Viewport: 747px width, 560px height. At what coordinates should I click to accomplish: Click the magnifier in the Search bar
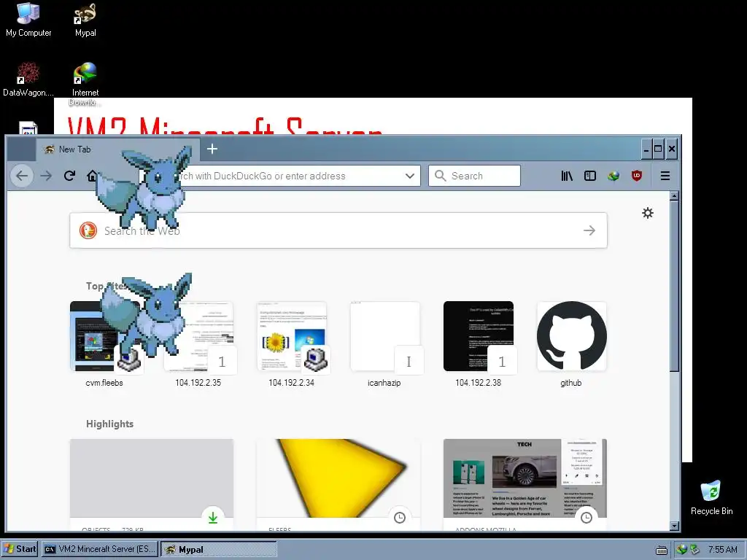click(440, 176)
